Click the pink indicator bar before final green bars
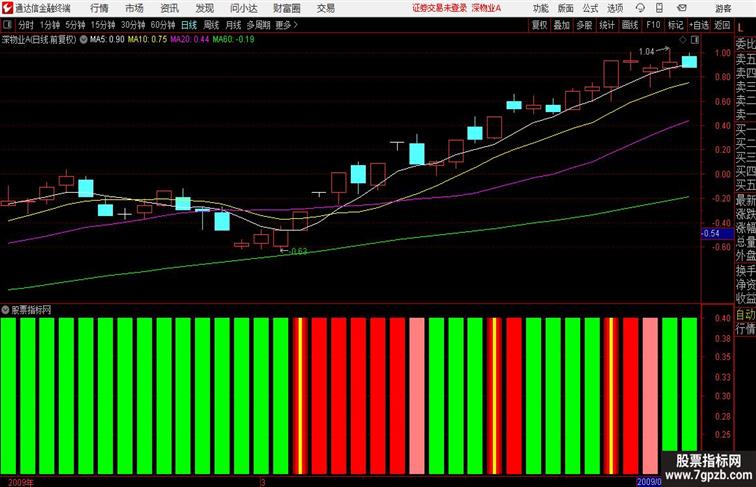The height and width of the screenshot is (487, 756). pyautogui.click(x=650, y=395)
